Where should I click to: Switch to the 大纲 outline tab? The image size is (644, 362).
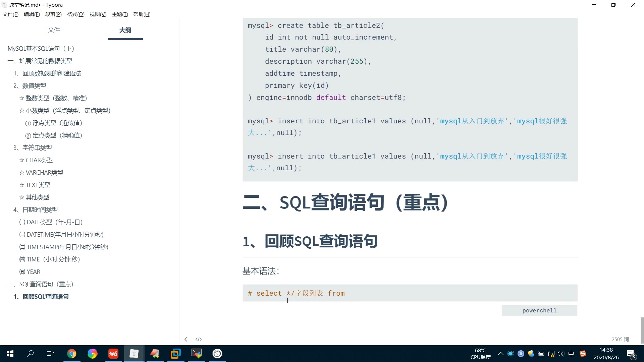click(x=125, y=30)
